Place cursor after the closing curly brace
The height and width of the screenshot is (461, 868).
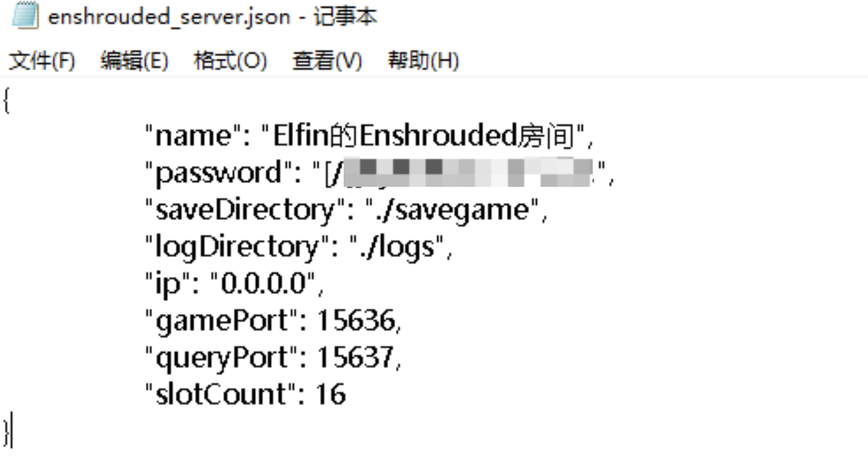point(11,431)
